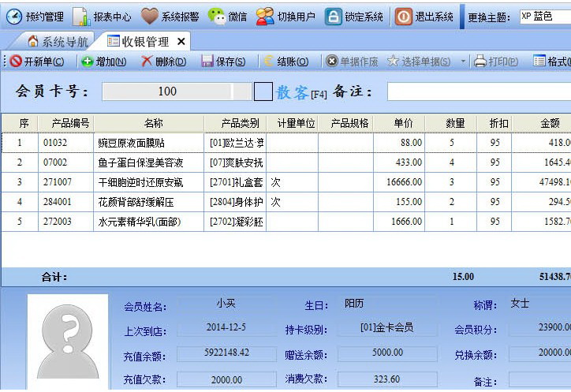Click the 充值余额 value 5922148.42
The height and width of the screenshot is (392, 571).
pyautogui.click(x=227, y=353)
